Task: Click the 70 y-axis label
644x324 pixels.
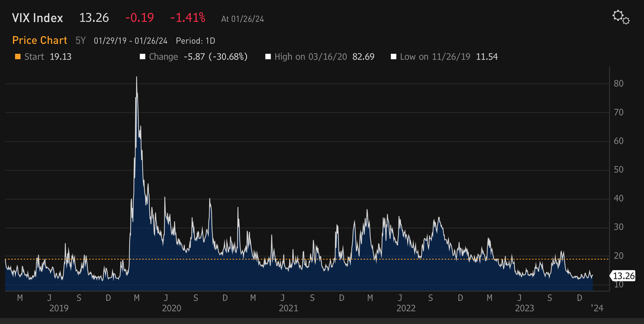Action: coord(619,112)
